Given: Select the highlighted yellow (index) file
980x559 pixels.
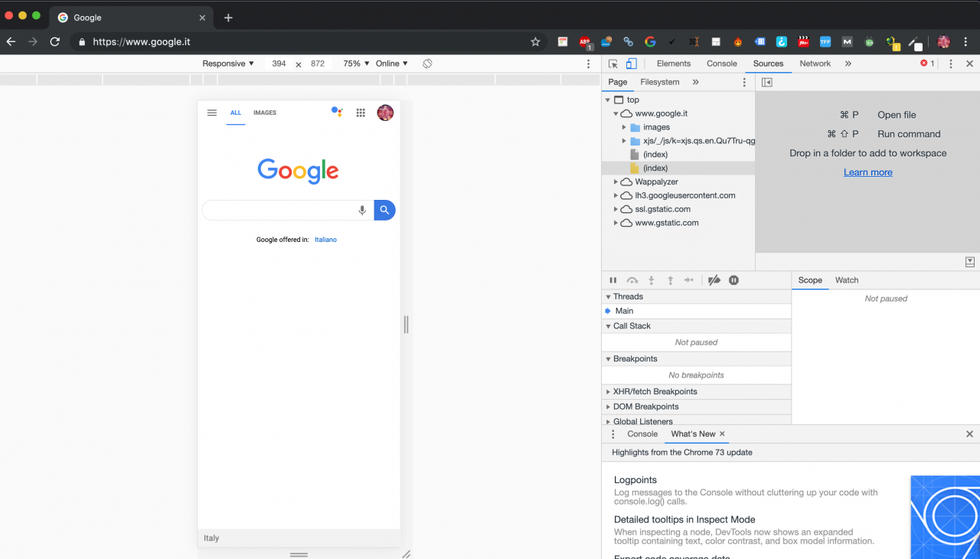Looking at the screenshot, I should coord(678,168).
